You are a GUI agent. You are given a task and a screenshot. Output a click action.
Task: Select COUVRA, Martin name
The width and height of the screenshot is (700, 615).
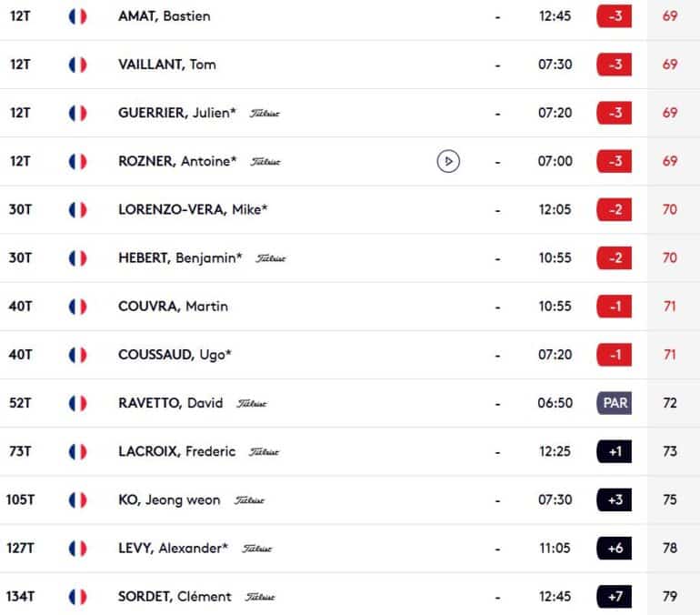pos(174,307)
